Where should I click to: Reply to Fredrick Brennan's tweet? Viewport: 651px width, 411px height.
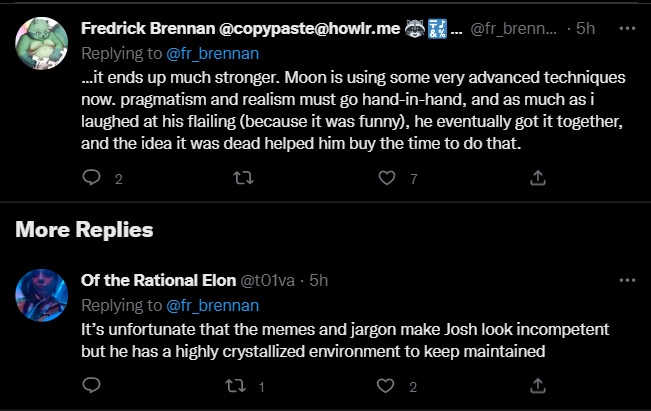coord(91,178)
